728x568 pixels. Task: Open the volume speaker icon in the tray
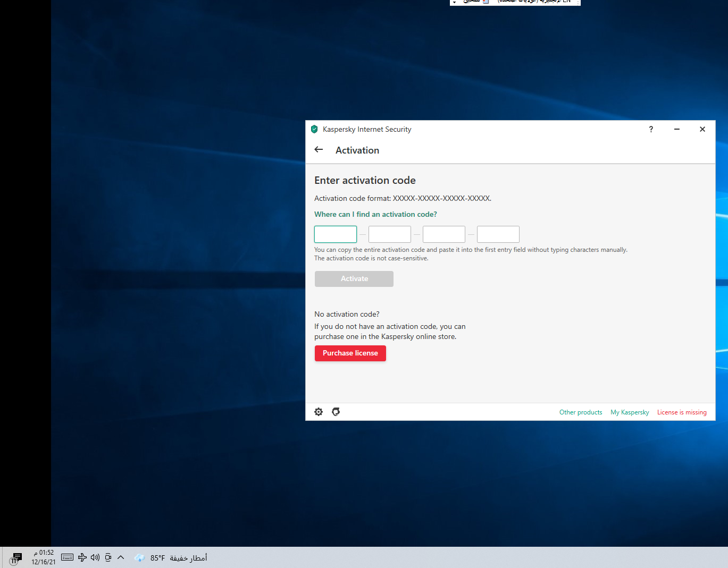tap(95, 557)
